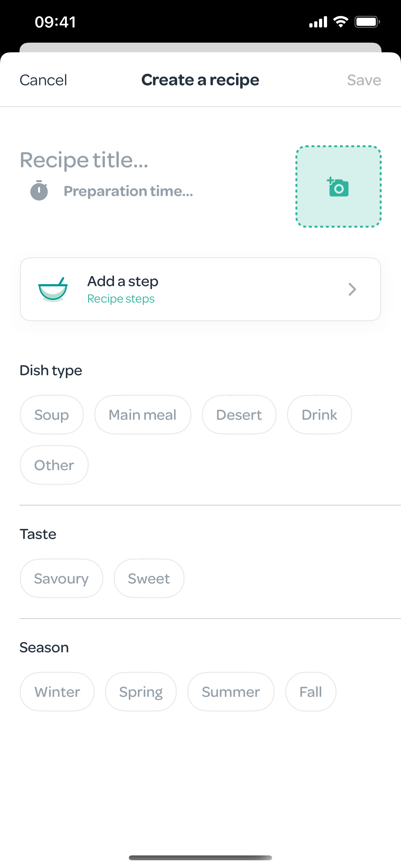Cancel recipe creation
The height and width of the screenshot is (868, 401).
tap(44, 80)
